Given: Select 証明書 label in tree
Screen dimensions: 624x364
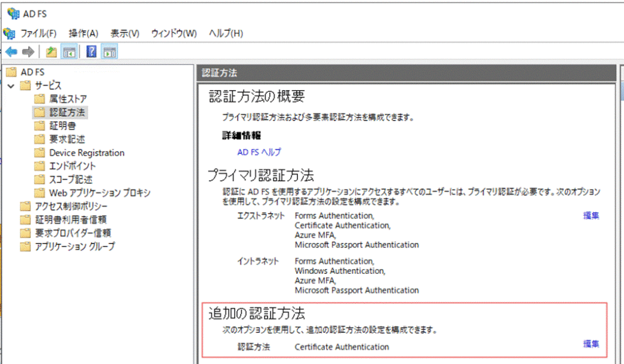Looking at the screenshot, I should (x=63, y=125).
